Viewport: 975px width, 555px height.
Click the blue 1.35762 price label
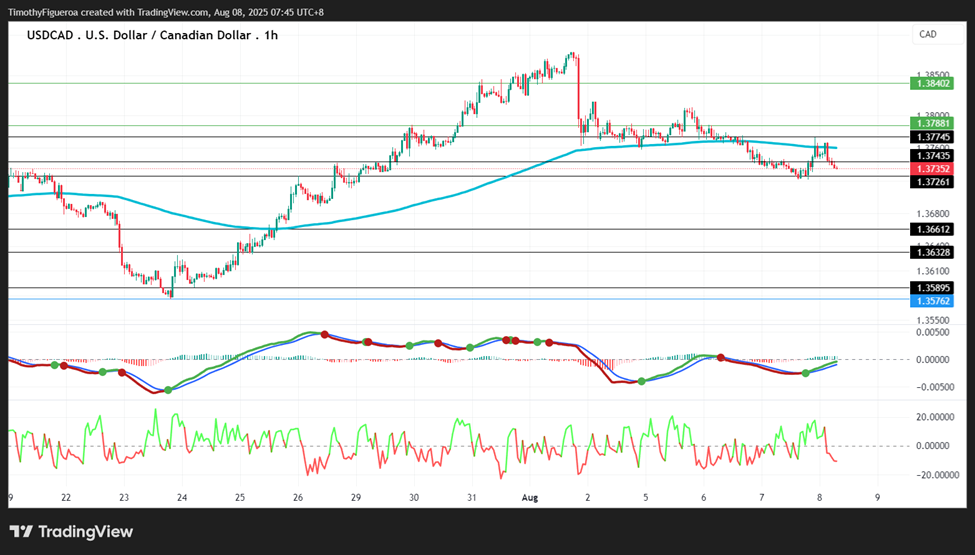(x=931, y=301)
